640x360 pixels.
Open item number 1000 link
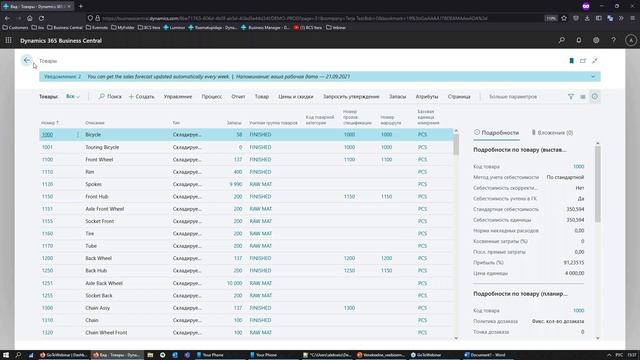tap(47, 135)
